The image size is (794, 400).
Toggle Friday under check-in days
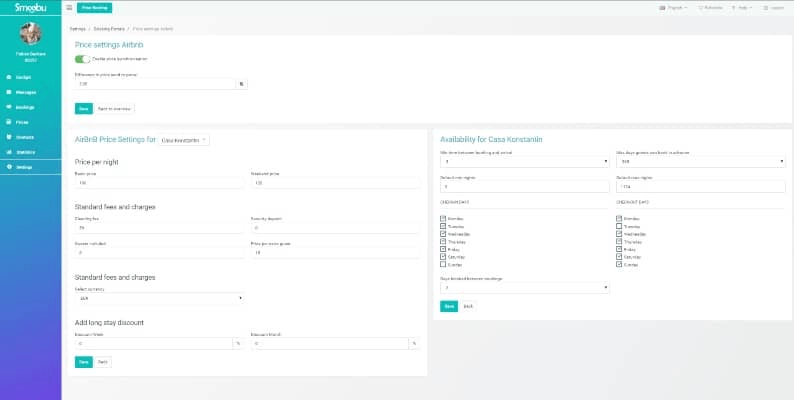[443, 249]
